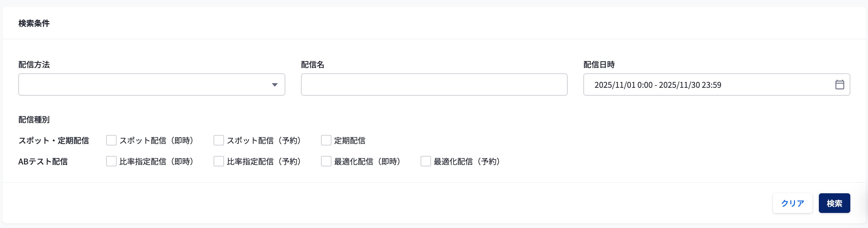Click the calendar icon in 配信日時 field
868x228 pixels.
840,85
